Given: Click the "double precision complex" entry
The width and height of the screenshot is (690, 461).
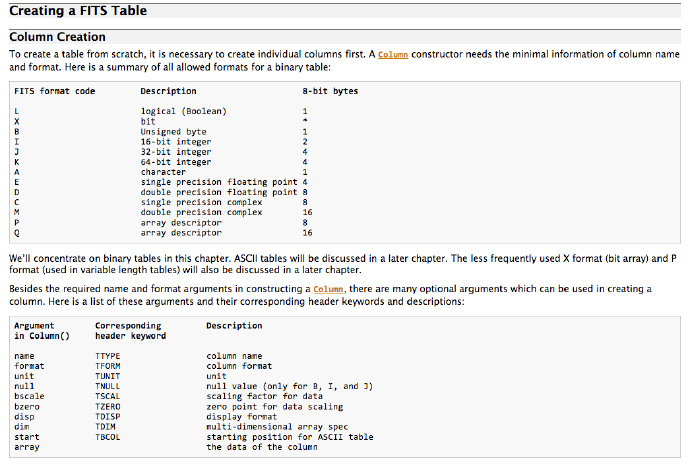Looking at the screenshot, I should click(201, 212).
